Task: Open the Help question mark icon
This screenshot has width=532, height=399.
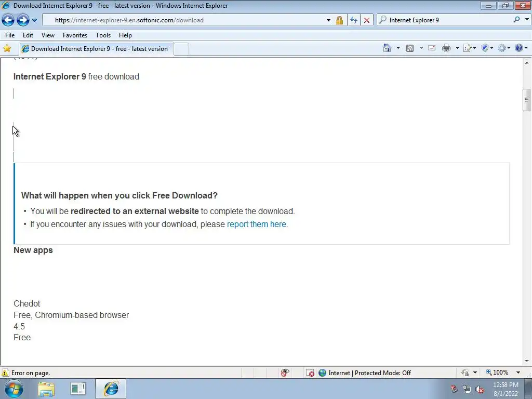Action: click(x=518, y=48)
